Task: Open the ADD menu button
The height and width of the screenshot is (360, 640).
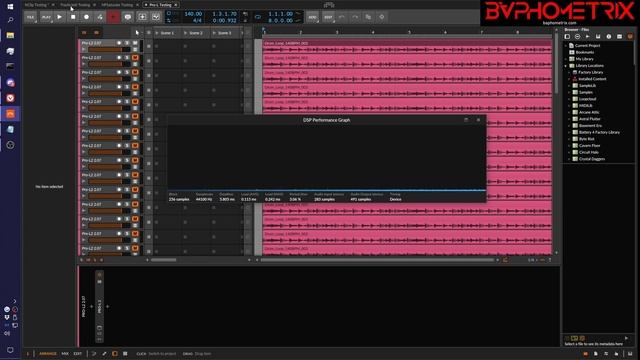Action: point(312,17)
